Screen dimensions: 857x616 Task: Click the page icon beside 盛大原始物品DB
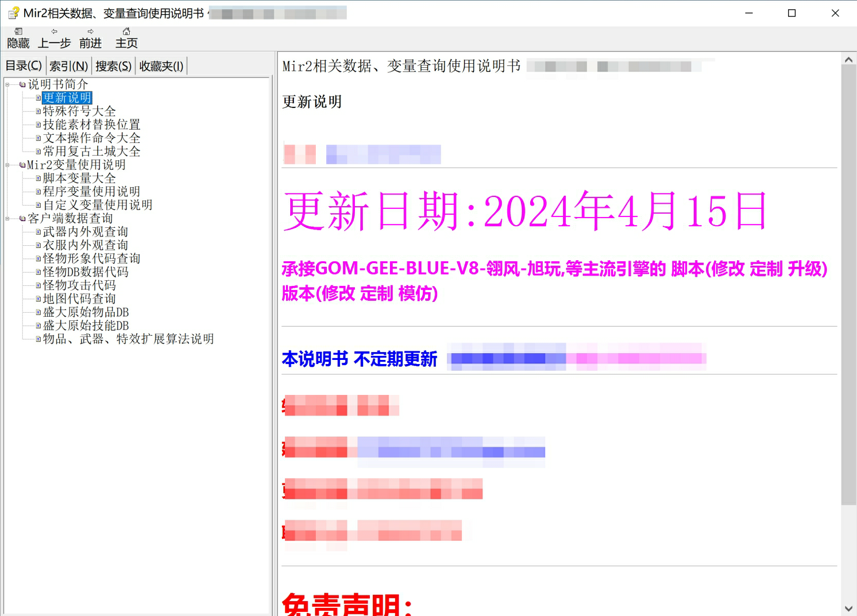pyautogui.click(x=38, y=312)
